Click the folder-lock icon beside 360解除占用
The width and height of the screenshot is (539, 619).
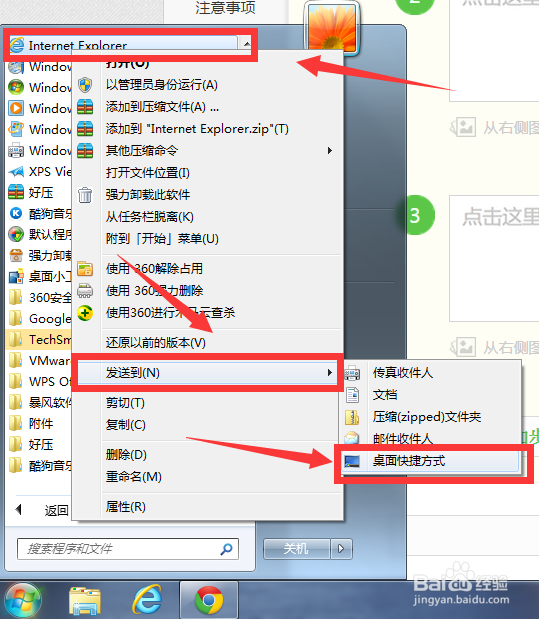[85, 269]
